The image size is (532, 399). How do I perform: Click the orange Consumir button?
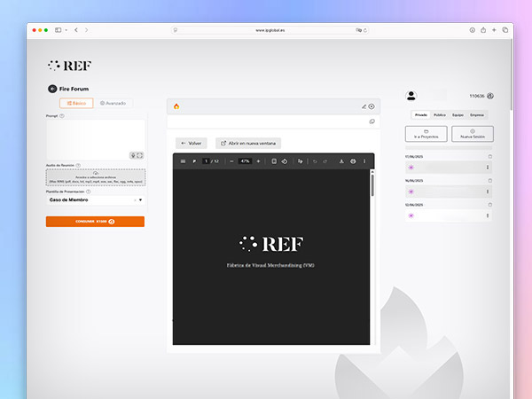(96, 222)
